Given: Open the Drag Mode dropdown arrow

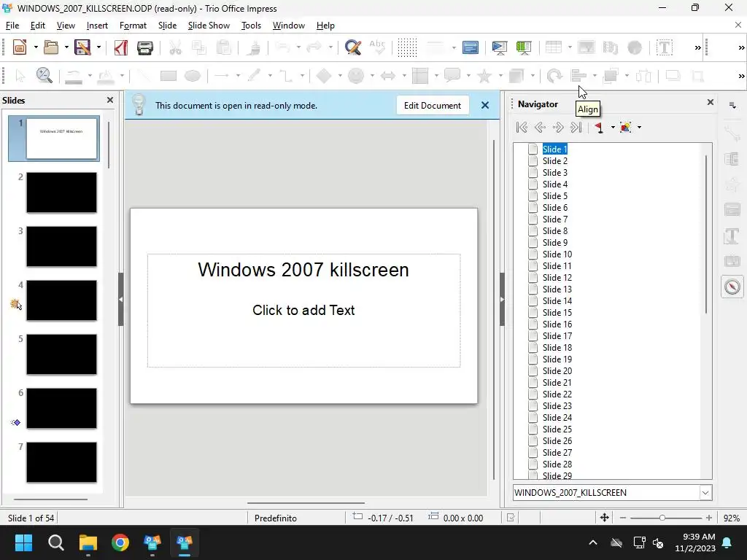Looking at the screenshot, I should pyautogui.click(x=613, y=127).
